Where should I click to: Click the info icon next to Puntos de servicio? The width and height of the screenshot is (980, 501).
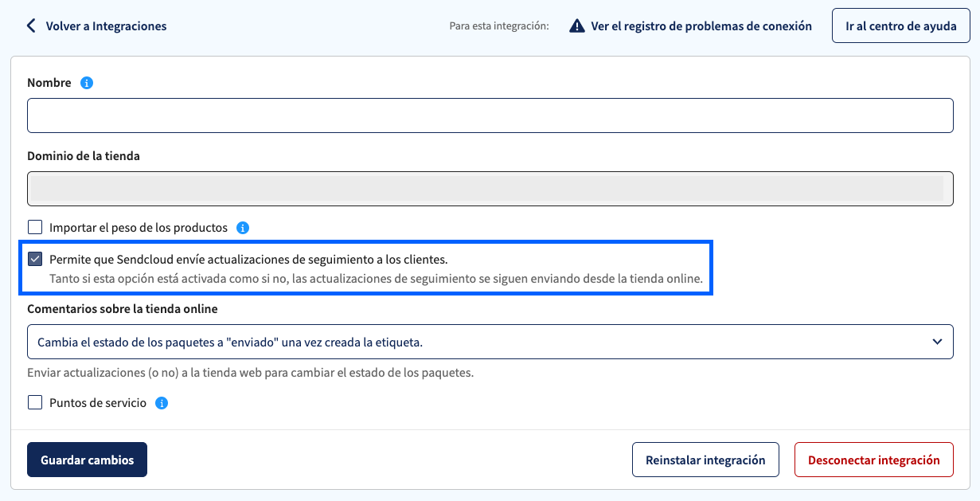coord(162,403)
